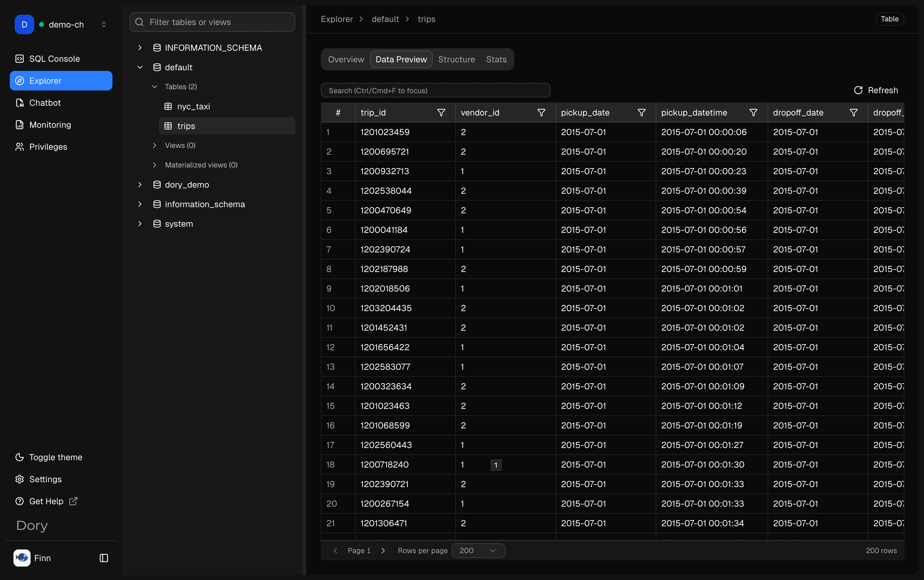Click cell trip_id 1203204435
Viewport: 924px width, 580px height.
click(405, 308)
